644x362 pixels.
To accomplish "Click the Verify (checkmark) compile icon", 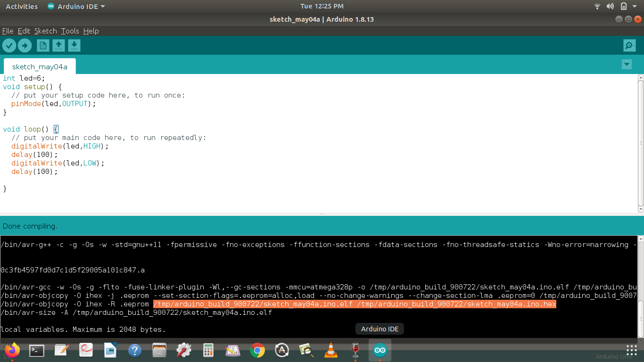I will point(9,45).
